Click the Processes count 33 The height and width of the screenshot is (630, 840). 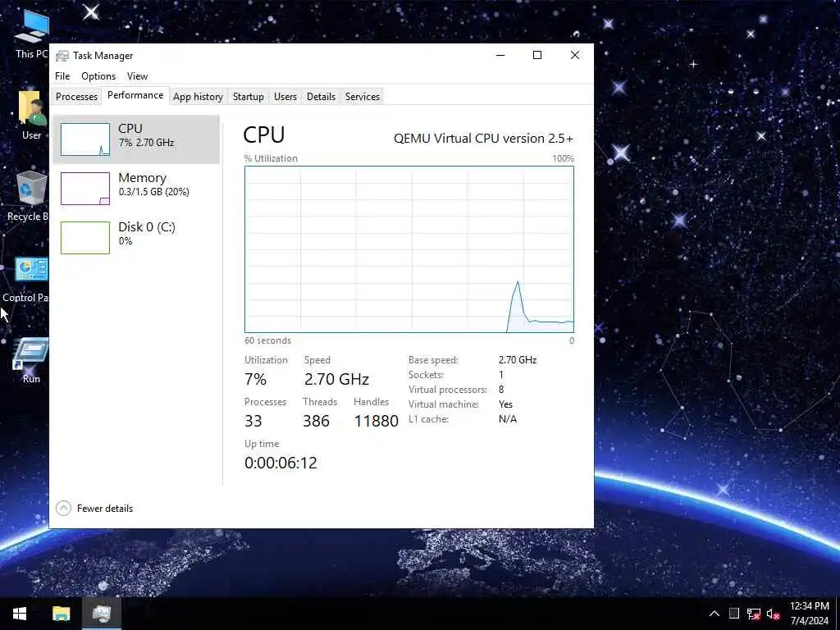[x=253, y=421]
